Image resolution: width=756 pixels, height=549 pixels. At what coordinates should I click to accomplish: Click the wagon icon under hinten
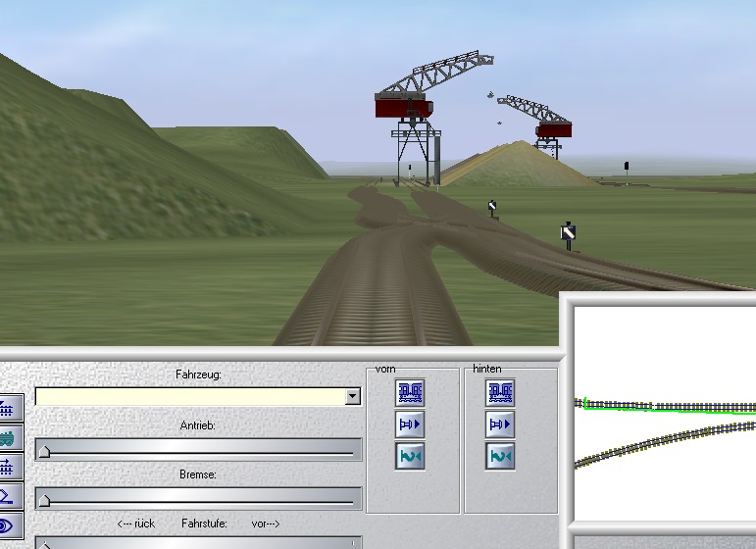[x=500, y=393]
